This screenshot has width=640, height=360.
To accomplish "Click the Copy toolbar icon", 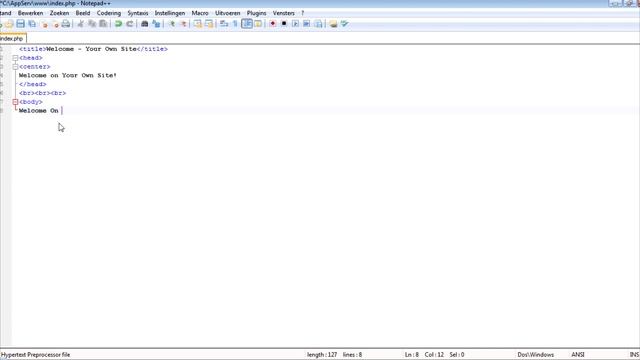I will point(92,24).
